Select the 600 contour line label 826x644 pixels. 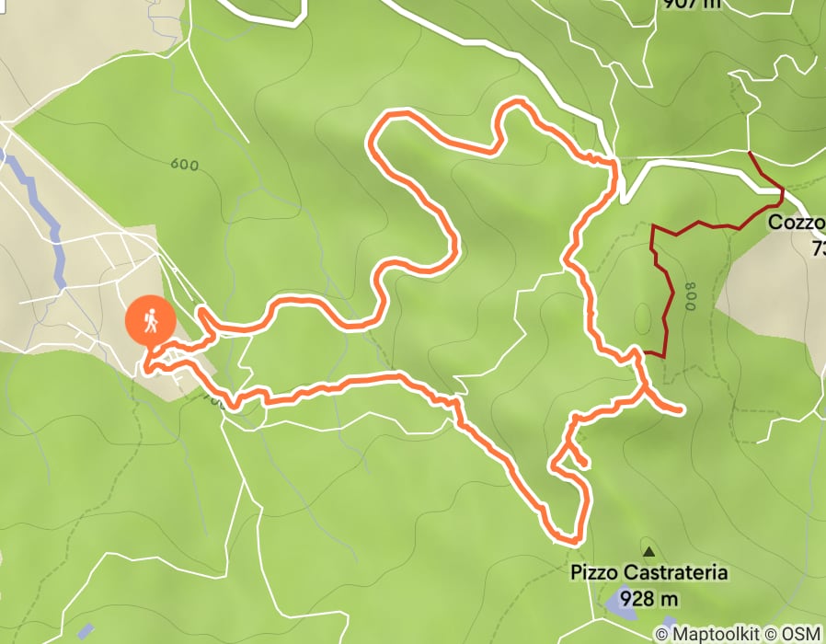(185, 165)
